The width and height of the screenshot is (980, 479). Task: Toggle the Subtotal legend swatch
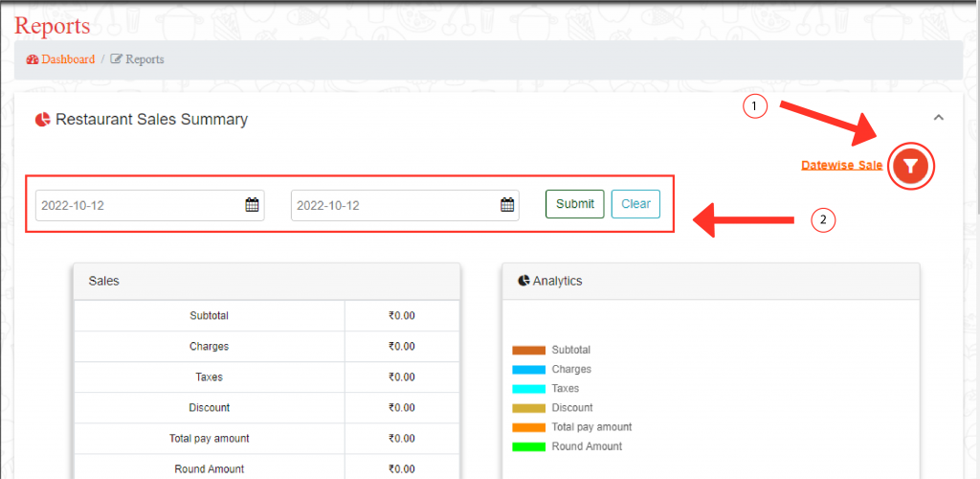(x=528, y=351)
